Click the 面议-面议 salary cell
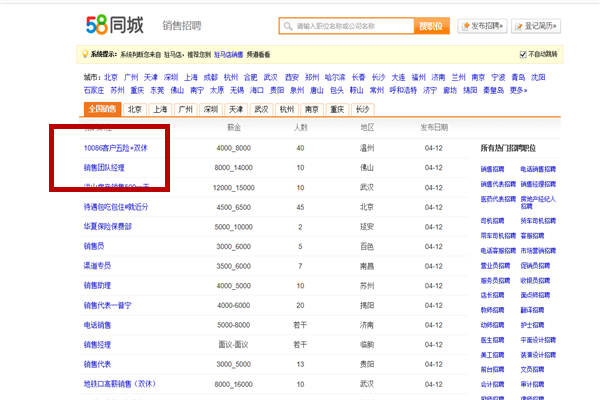 click(233, 345)
